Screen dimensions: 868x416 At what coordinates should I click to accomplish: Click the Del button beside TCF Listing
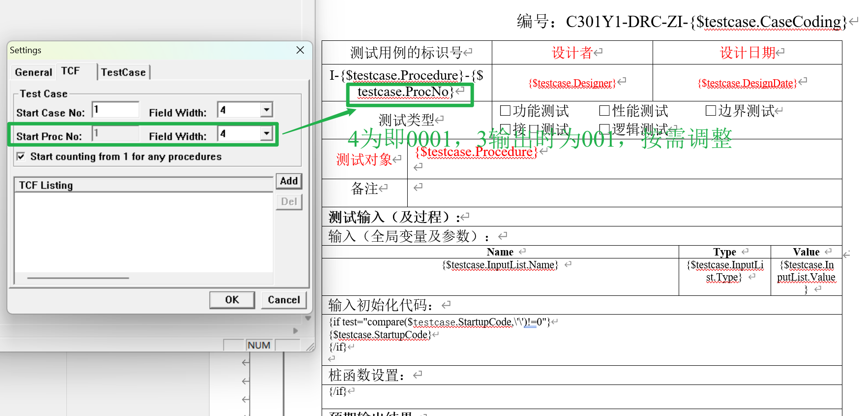pos(289,201)
